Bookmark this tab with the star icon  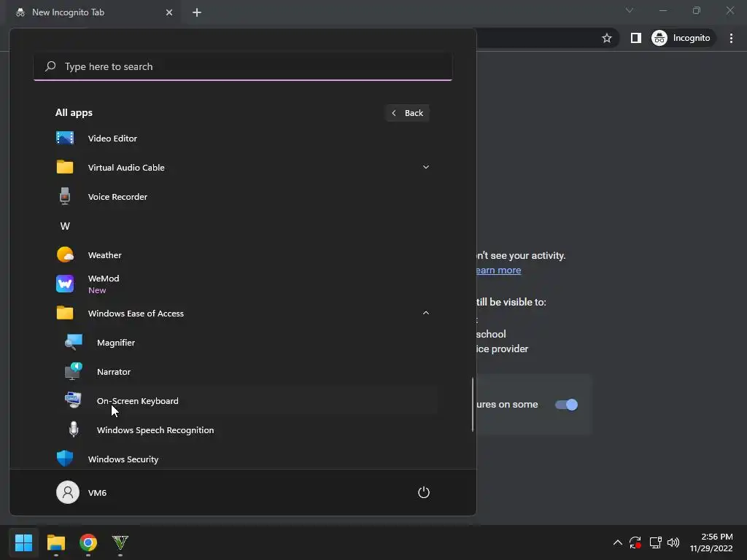coord(606,38)
